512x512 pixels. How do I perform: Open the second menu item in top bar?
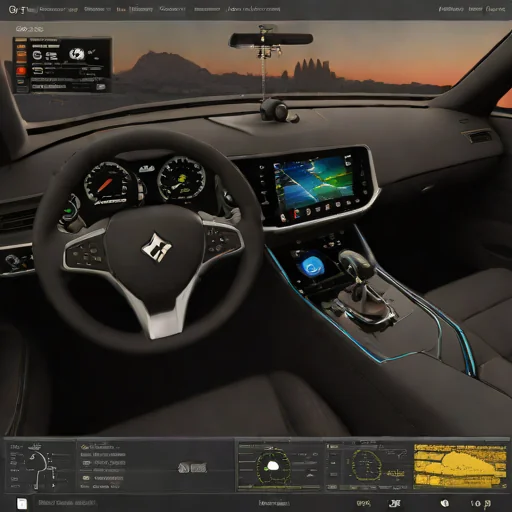[97, 9]
